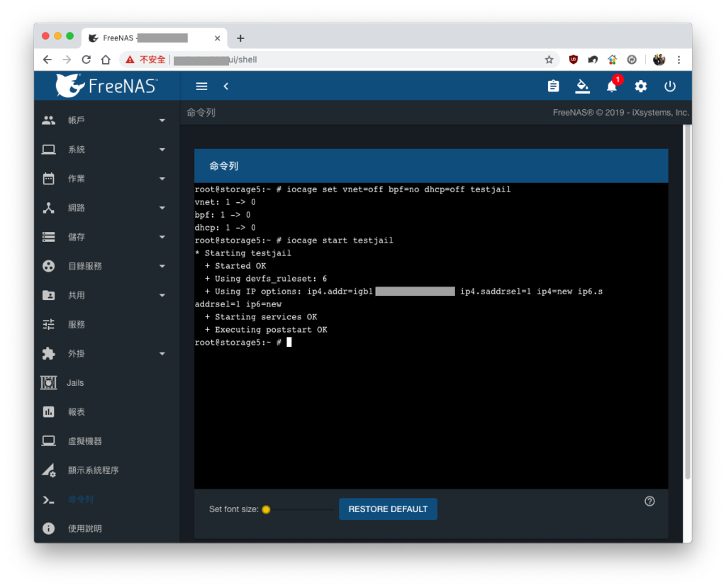Open the browser three-dot menu

tap(678, 60)
